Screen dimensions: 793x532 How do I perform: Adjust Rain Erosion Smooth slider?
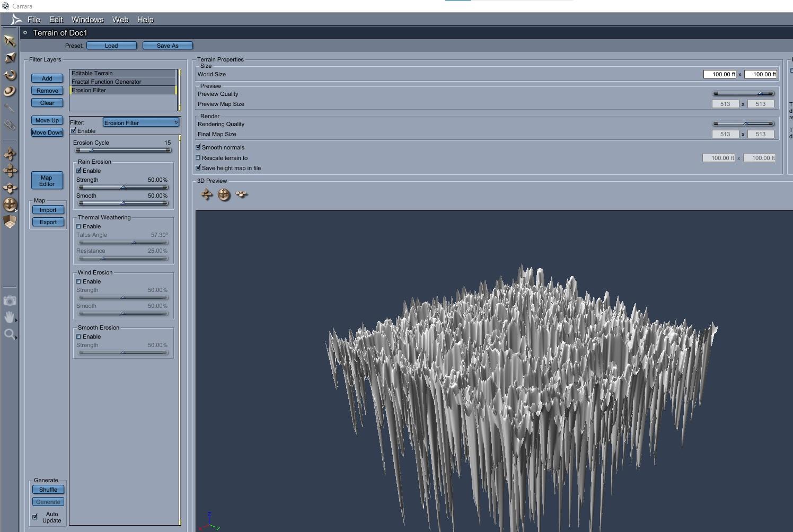point(123,203)
